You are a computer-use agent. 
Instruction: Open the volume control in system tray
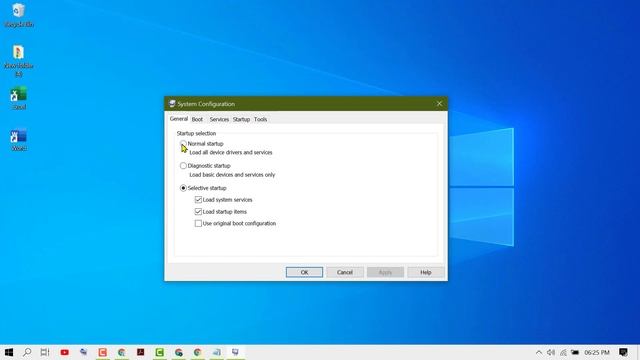tap(551, 352)
